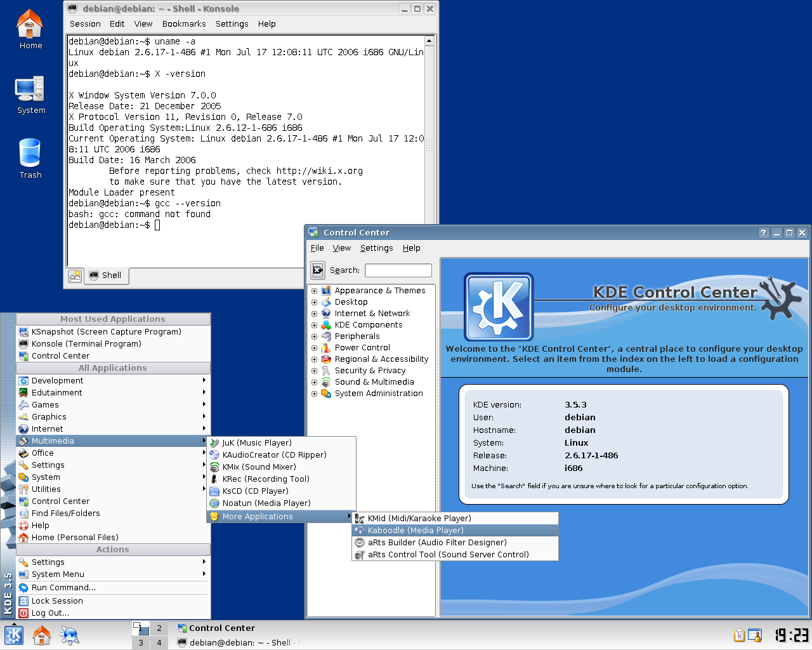Open KSnapshot (Screen Capture Program) entry
Image resolution: width=812 pixels, height=650 pixels.
coord(113,332)
